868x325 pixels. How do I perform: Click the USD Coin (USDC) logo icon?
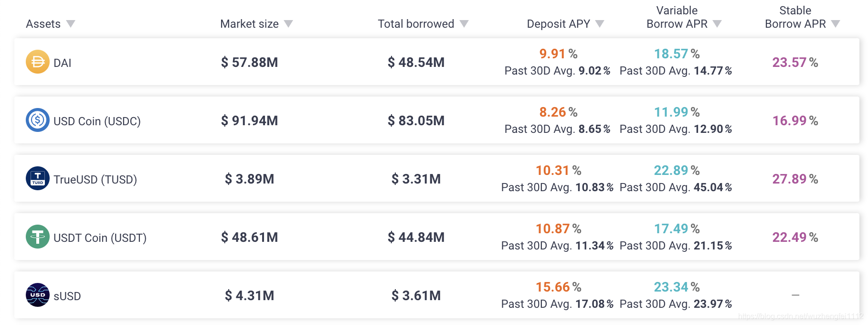(x=38, y=120)
